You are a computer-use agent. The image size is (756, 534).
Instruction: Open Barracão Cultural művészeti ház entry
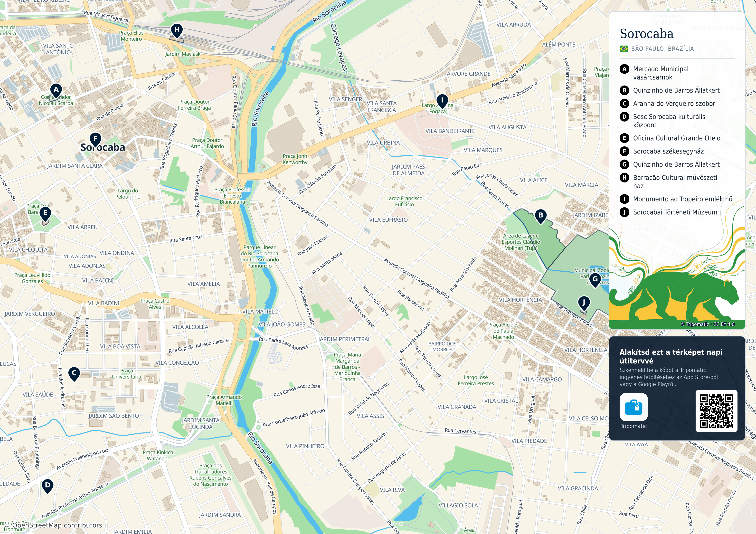coord(675,182)
